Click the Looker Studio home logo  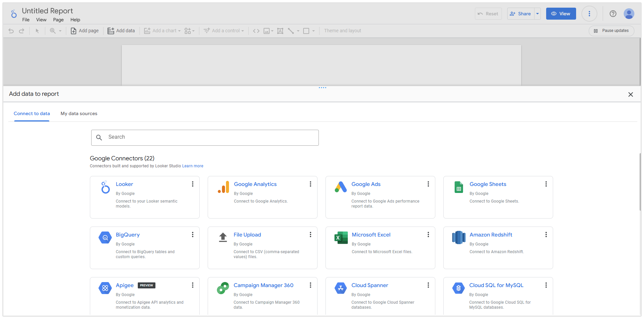tap(14, 14)
